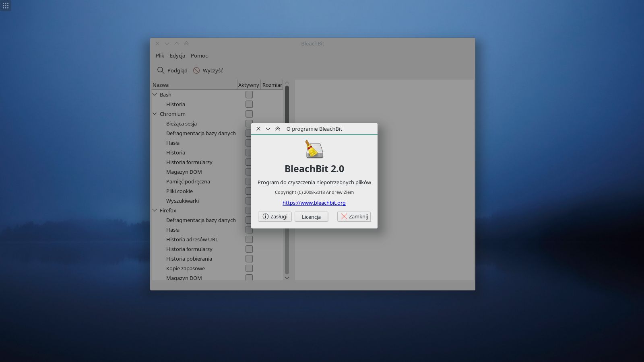644x362 pixels.
Task: Click the Nazwa column header
Action: coord(194,85)
